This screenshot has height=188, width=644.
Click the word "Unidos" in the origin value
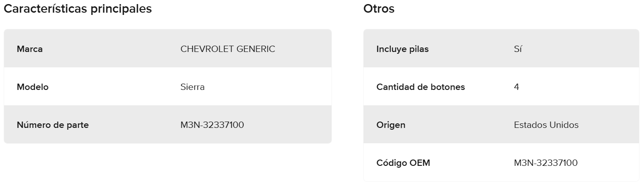[563, 125]
